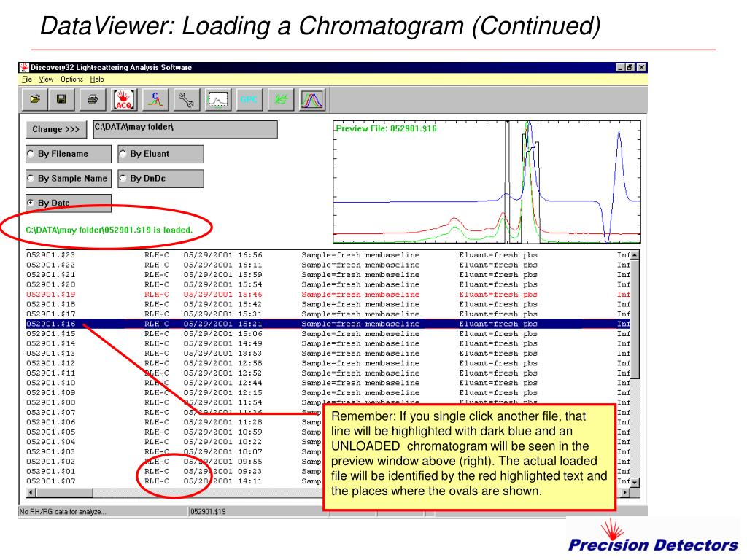
Task: Click the open folder toolbar icon
Action: click(x=36, y=99)
